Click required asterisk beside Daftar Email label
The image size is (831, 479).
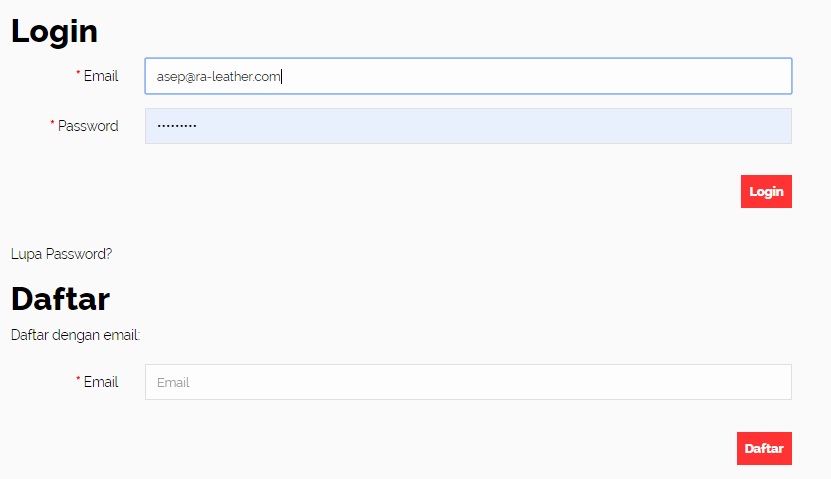coord(78,381)
